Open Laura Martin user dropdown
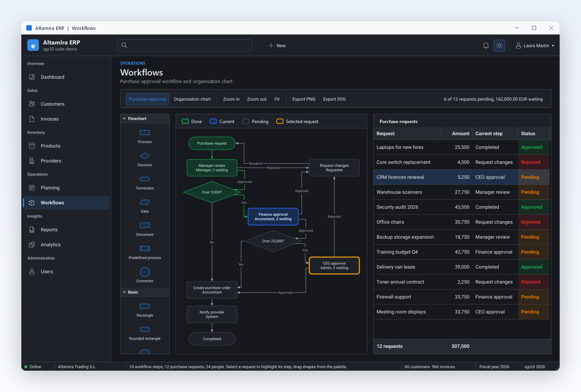 pyautogui.click(x=535, y=46)
